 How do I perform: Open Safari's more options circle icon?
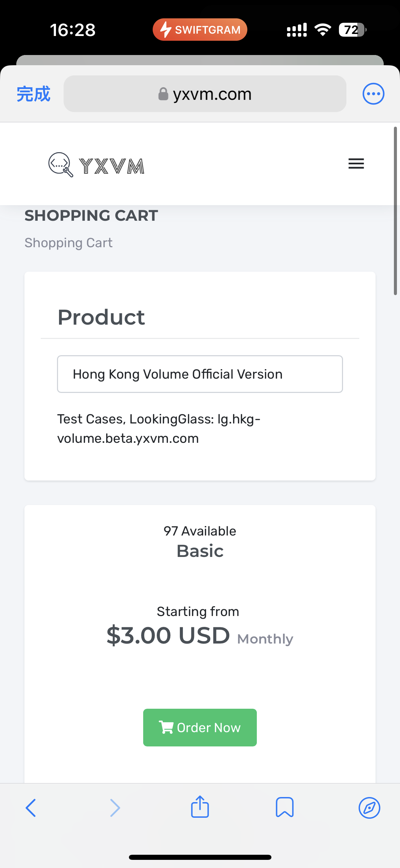click(373, 93)
